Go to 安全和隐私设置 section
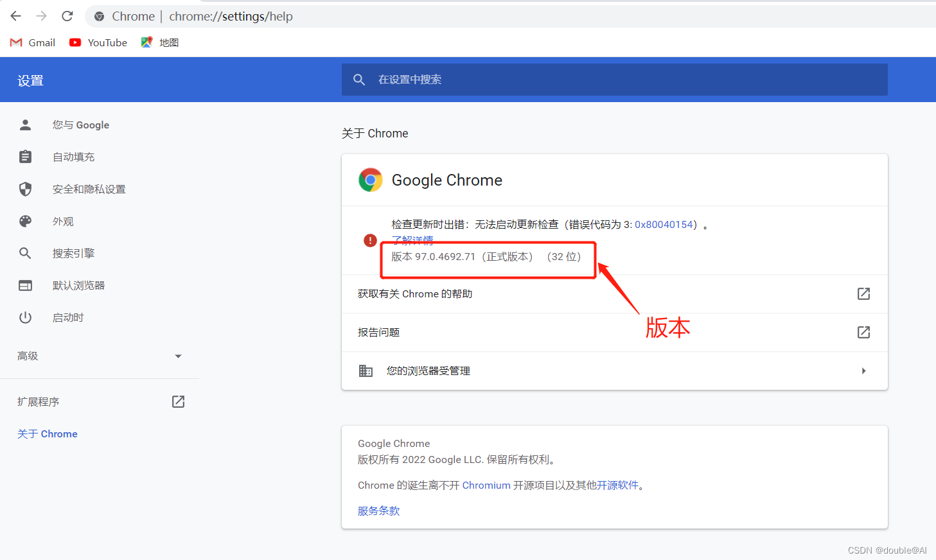936x560 pixels. click(x=89, y=189)
